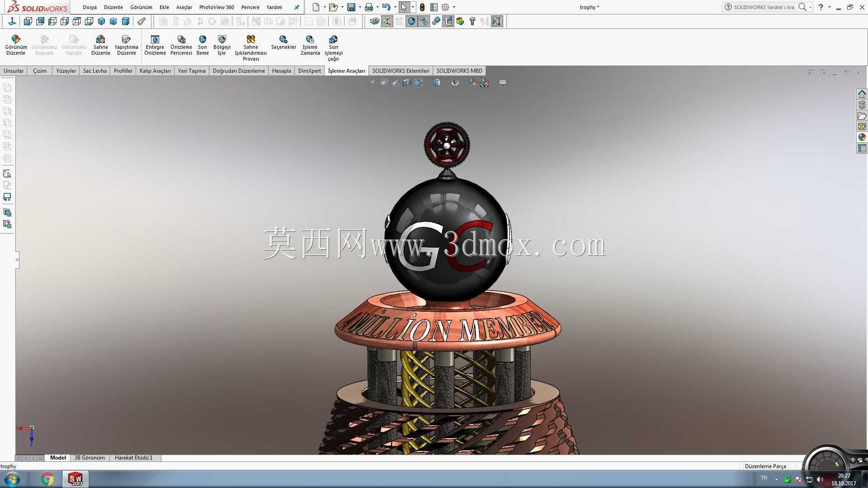Open Design Library in task pane
Viewport: 868px width, 488px height.
pos(862,105)
